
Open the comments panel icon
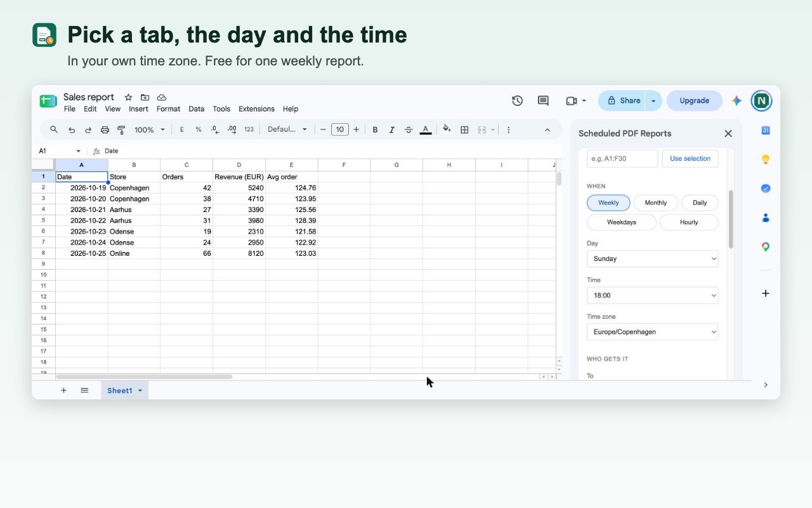click(x=543, y=100)
